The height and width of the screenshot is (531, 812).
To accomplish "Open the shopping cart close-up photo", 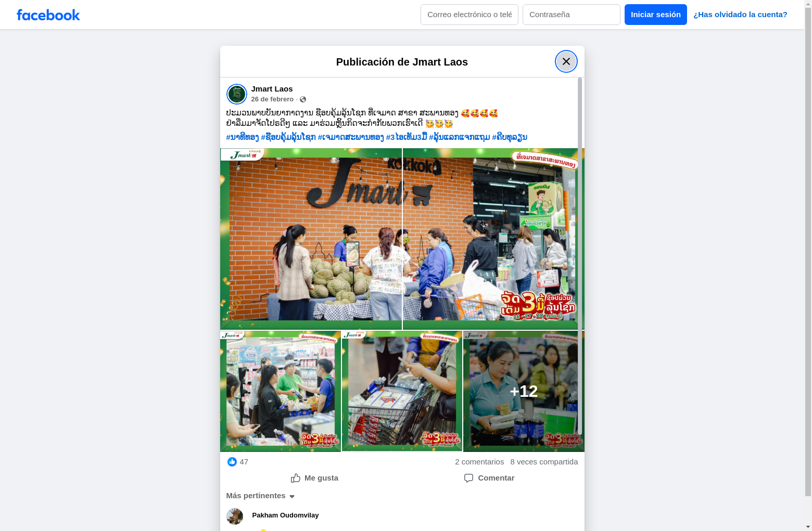I will click(x=402, y=391).
